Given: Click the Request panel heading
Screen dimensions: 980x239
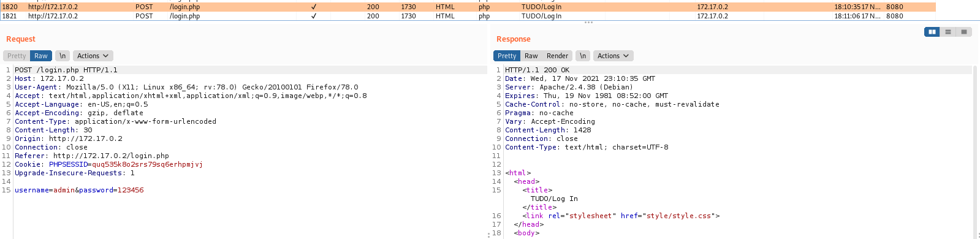Looking at the screenshot, I should (x=21, y=39).
